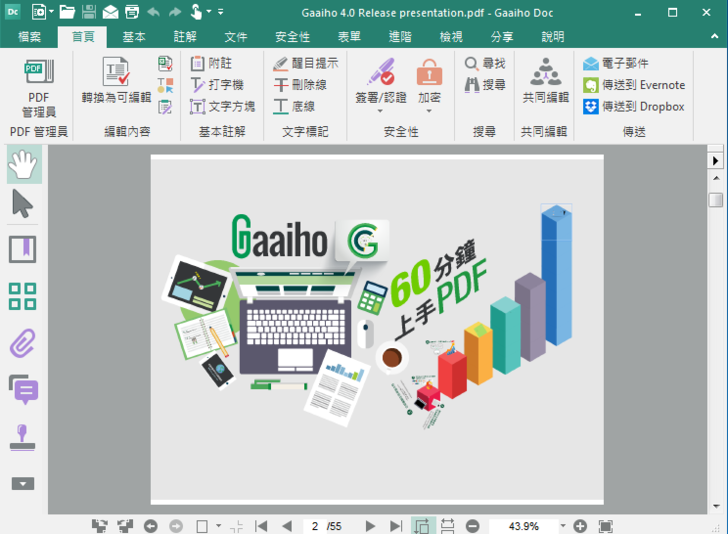This screenshot has width=728, height=534.
Task: Click the page number field
Action: 315,526
